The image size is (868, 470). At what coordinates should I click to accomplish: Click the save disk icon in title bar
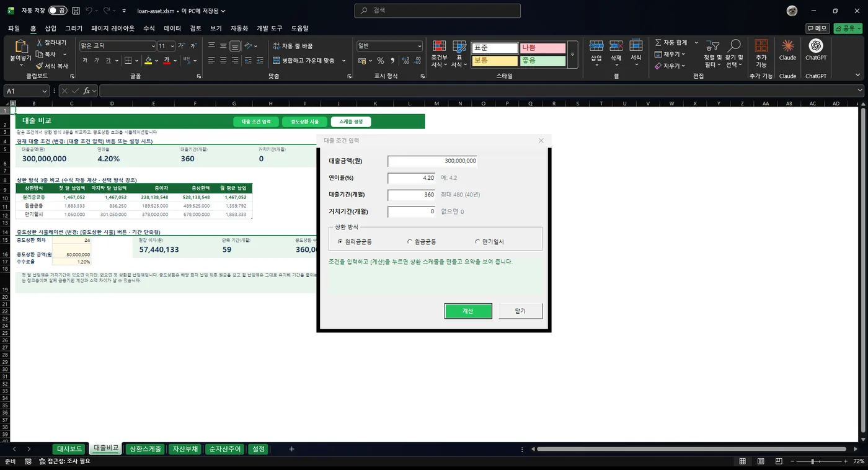[76, 11]
